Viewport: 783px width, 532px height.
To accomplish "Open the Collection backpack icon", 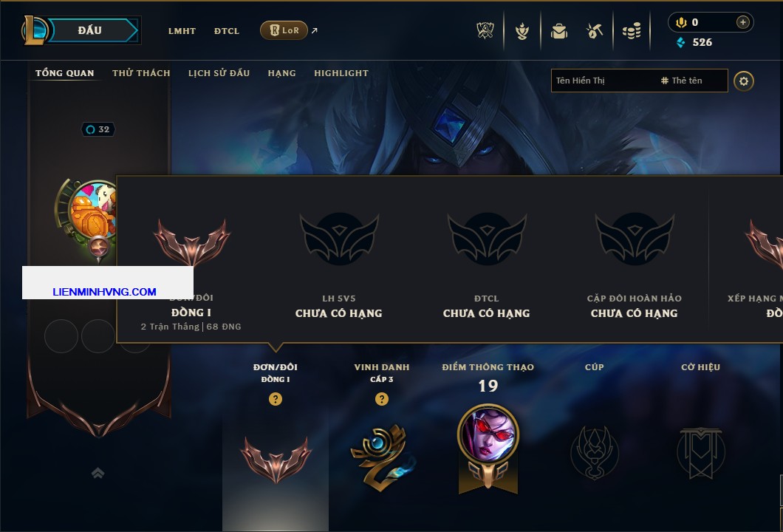I will click(x=558, y=32).
